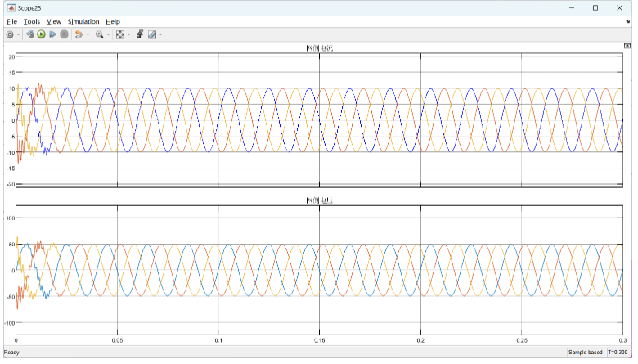Screen dimensions: 638x364
Task: Expand the Zoom tool dropdown arrow
Action: click(108, 35)
